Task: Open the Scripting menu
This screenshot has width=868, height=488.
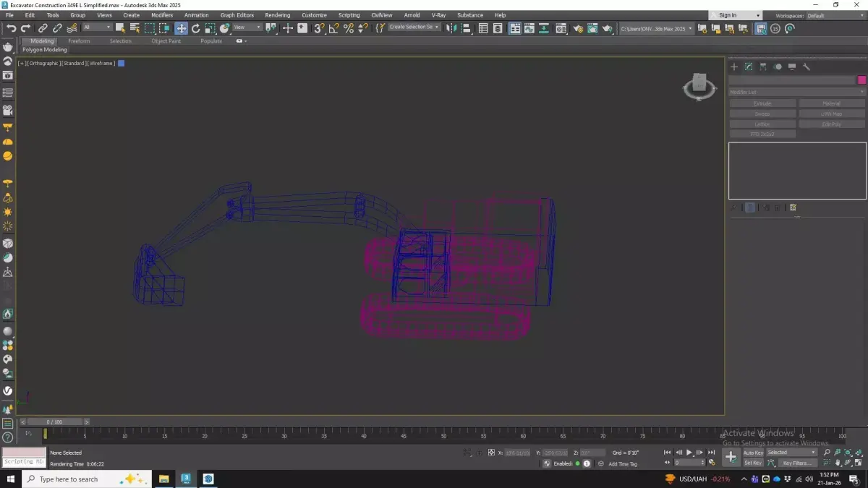Action: coord(349,15)
